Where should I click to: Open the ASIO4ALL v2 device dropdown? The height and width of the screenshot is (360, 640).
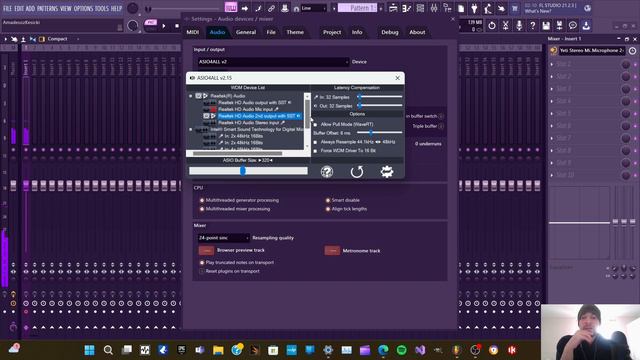tap(273, 62)
